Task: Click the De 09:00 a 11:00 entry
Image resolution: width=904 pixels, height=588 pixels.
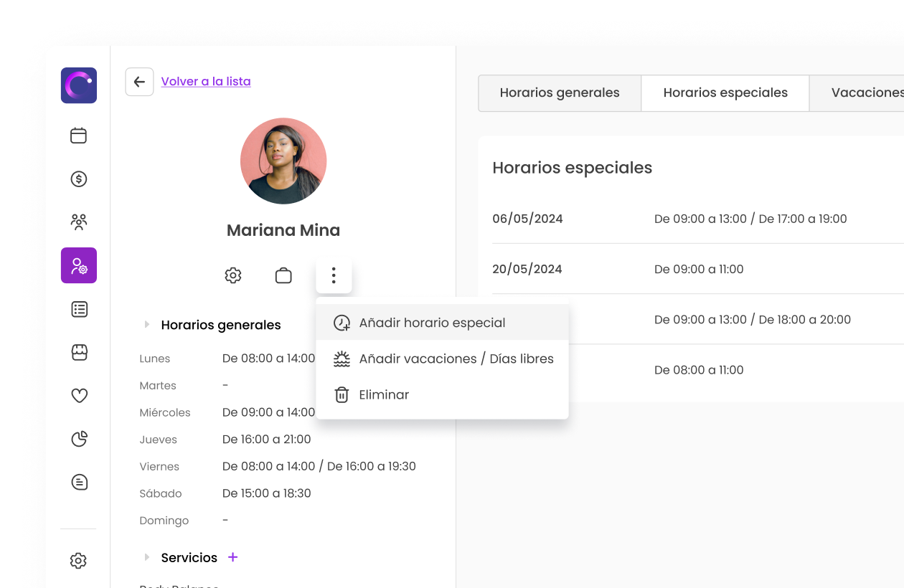Action: 699,269
